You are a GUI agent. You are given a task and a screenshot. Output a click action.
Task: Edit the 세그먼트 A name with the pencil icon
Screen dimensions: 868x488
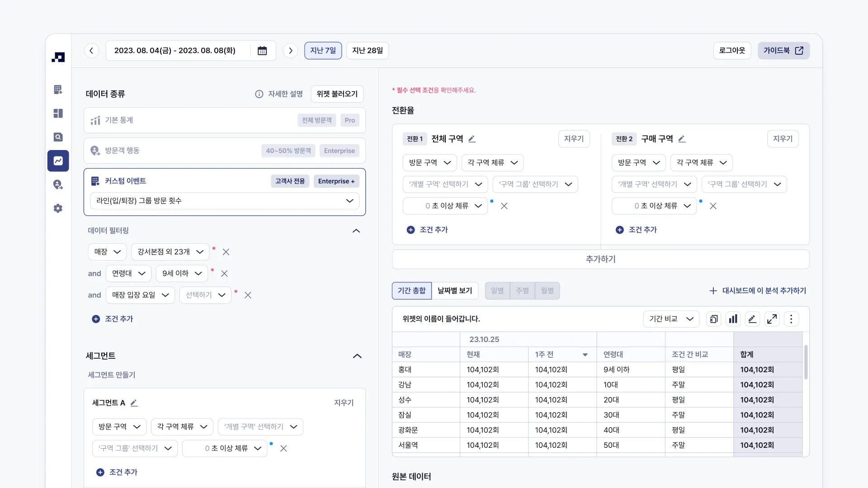coord(134,403)
